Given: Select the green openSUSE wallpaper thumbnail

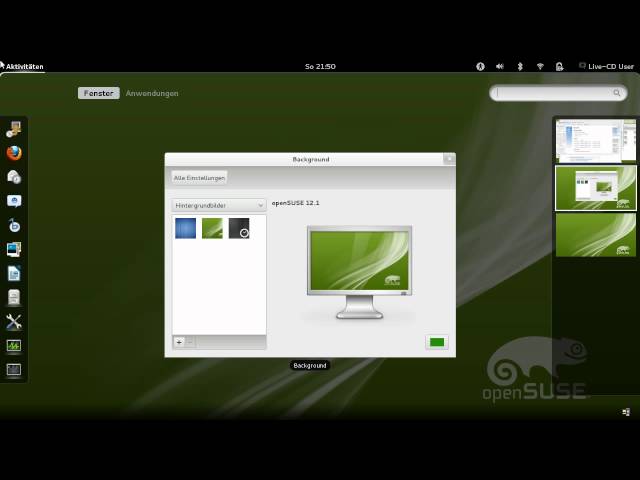Looking at the screenshot, I should tap(212, 228).
